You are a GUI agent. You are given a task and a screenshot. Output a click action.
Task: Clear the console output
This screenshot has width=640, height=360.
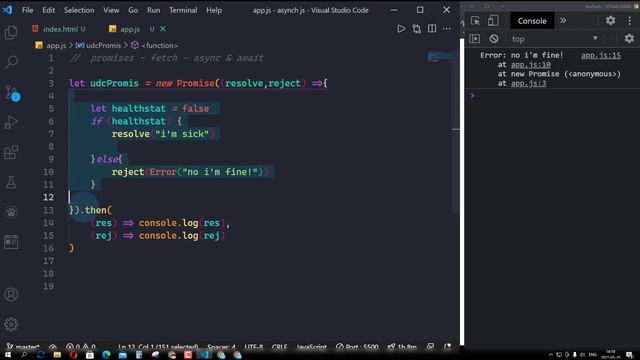click(494, 39)
